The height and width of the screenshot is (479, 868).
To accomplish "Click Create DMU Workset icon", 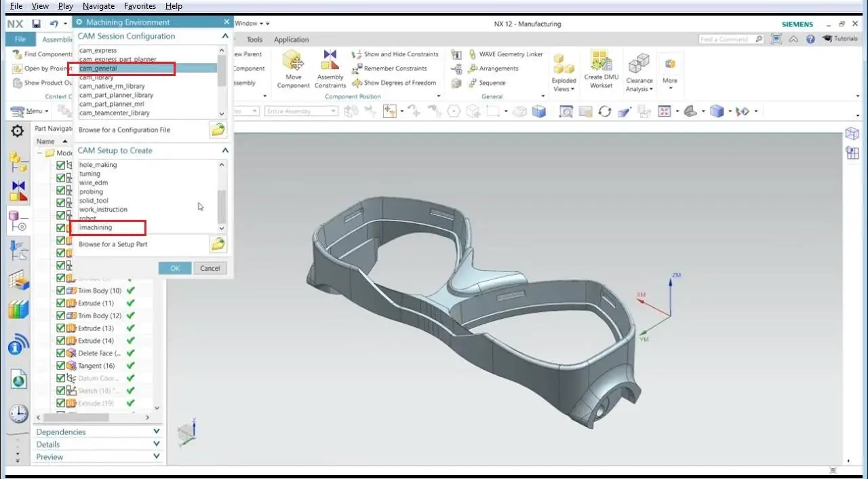I will (x=601, y=60).
